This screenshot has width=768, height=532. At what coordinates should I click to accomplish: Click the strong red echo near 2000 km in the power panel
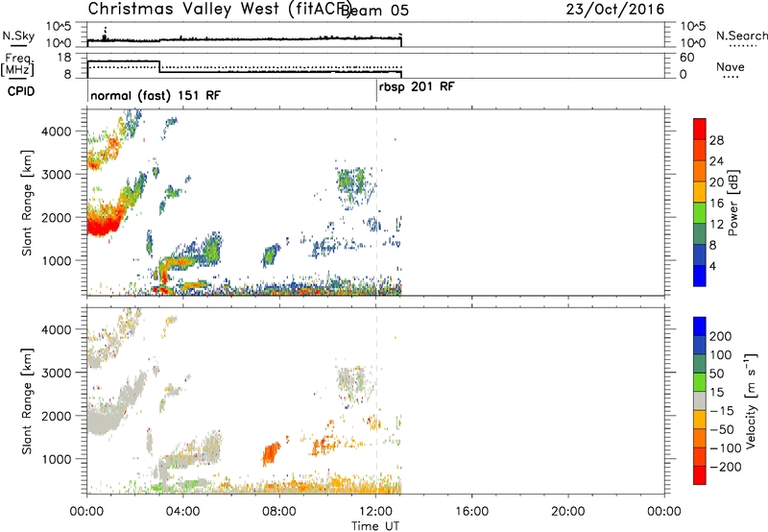click(103, 223)
